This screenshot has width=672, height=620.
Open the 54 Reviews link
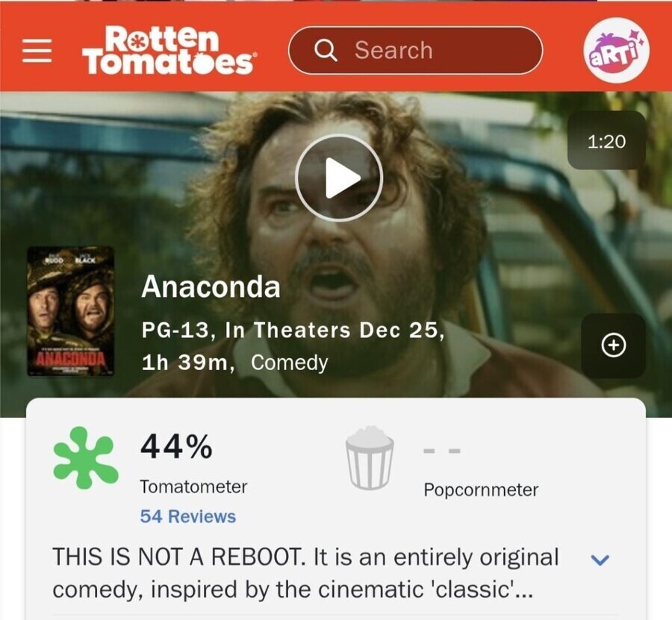pyautogui.click(x=187, y=516)
